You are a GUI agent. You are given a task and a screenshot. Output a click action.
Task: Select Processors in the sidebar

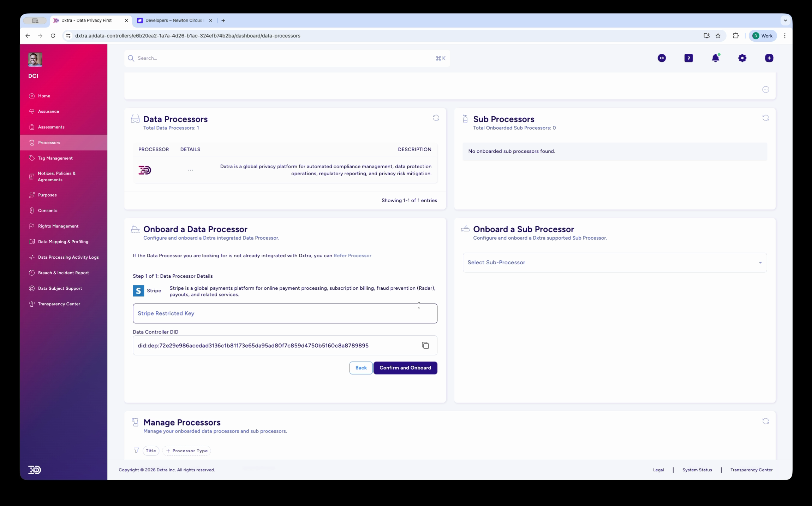click(x=49, y=142)
